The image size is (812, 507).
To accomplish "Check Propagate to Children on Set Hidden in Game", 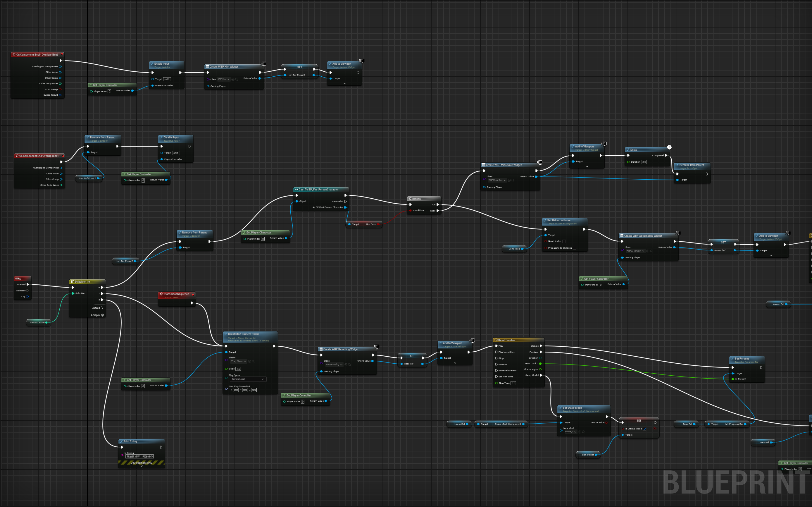I will [x=575, y=248].
